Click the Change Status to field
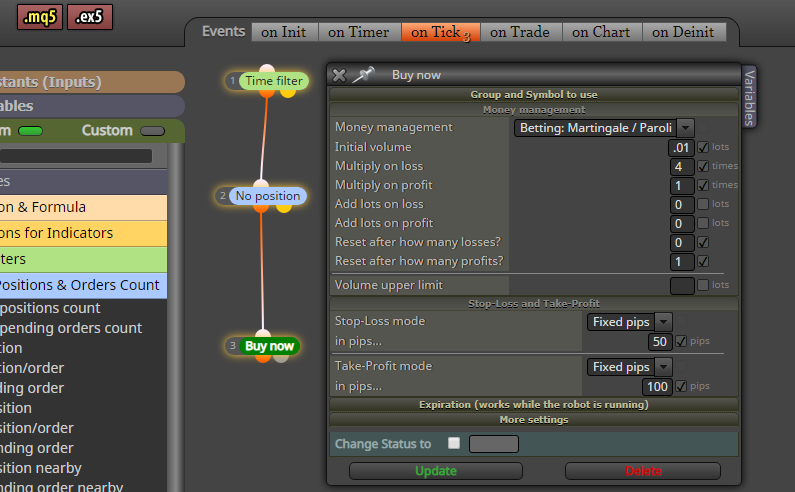Screen dimensions: 795x492 tap(494, 444)
